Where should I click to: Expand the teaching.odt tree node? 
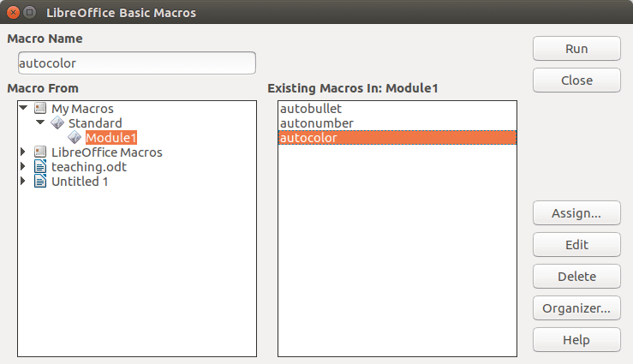(x=23, y=167)
